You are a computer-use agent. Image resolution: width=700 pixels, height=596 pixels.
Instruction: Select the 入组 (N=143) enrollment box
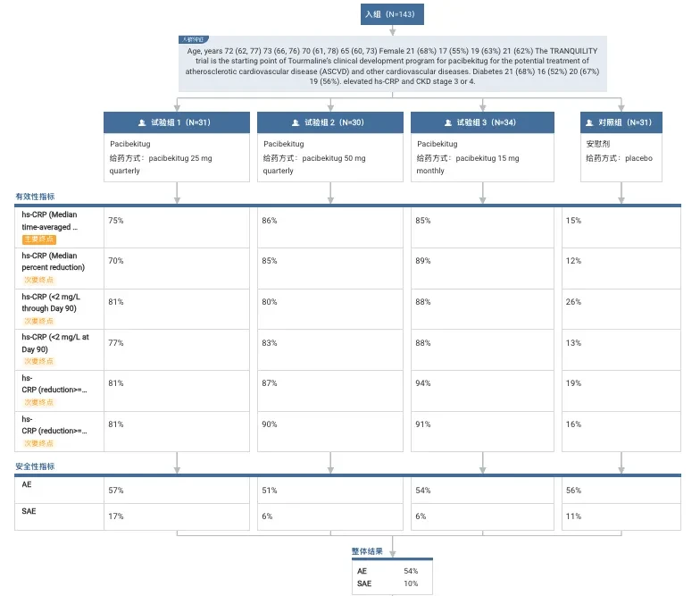point(392,14)
